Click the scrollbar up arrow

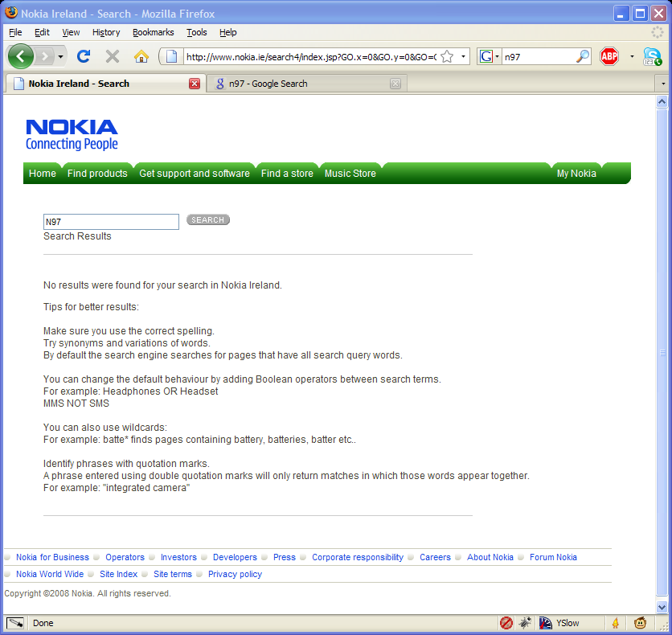[662, 101]
